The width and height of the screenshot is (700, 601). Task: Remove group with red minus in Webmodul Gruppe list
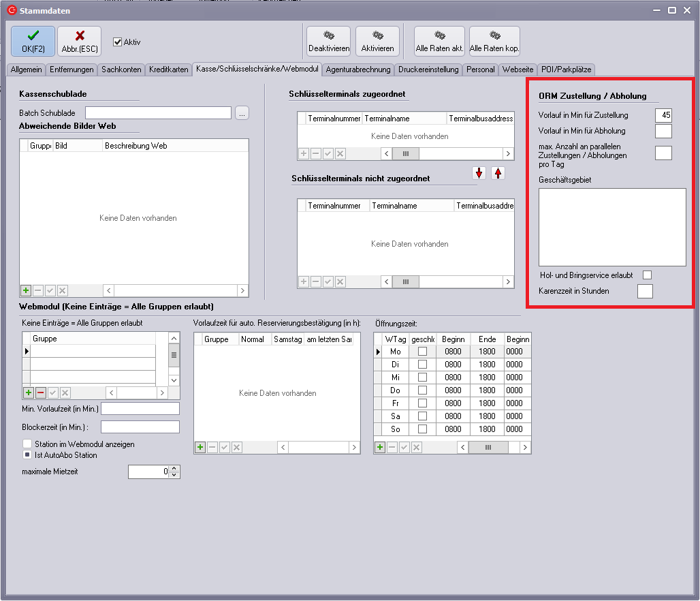[x=40, y=392]
